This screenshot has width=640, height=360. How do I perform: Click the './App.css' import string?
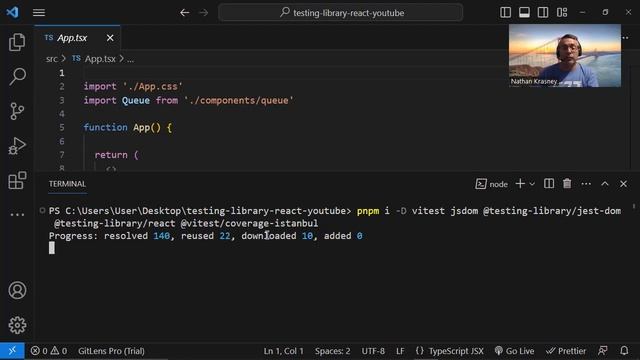point(153,87)
